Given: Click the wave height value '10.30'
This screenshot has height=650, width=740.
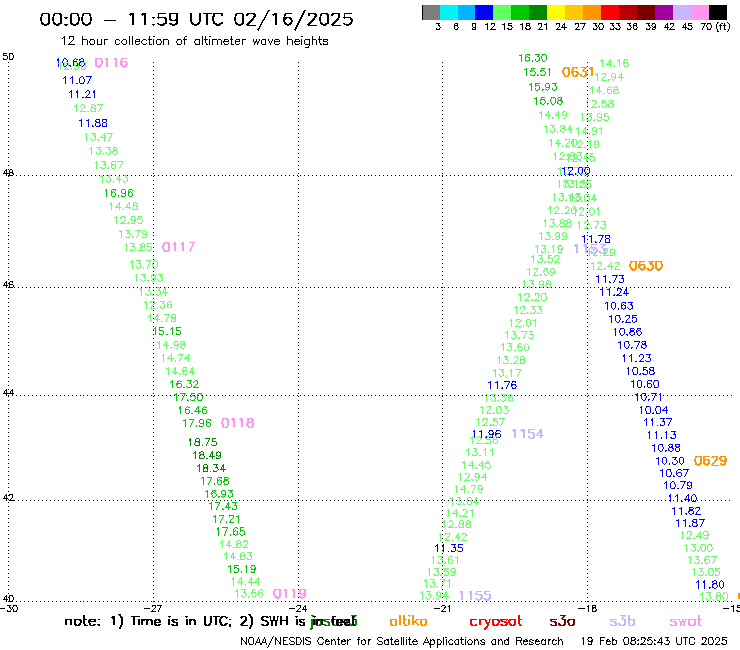Looking at the screenshot, I should [670, 461].
